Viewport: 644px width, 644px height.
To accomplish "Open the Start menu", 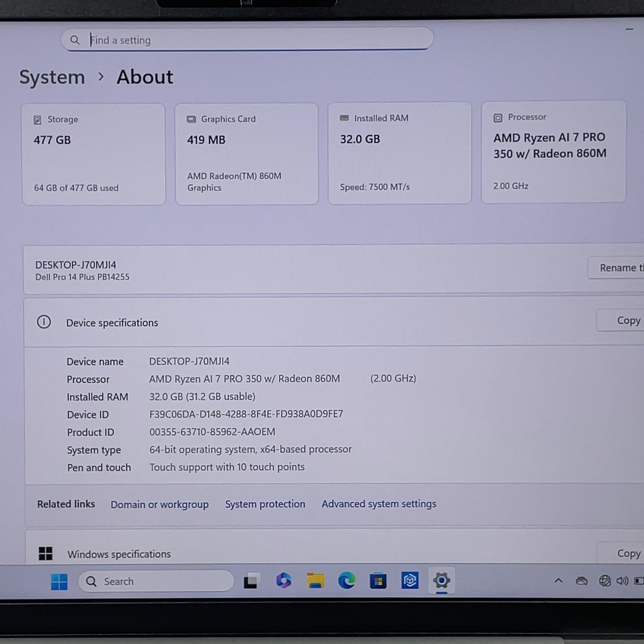I will (x=59, y=581).
